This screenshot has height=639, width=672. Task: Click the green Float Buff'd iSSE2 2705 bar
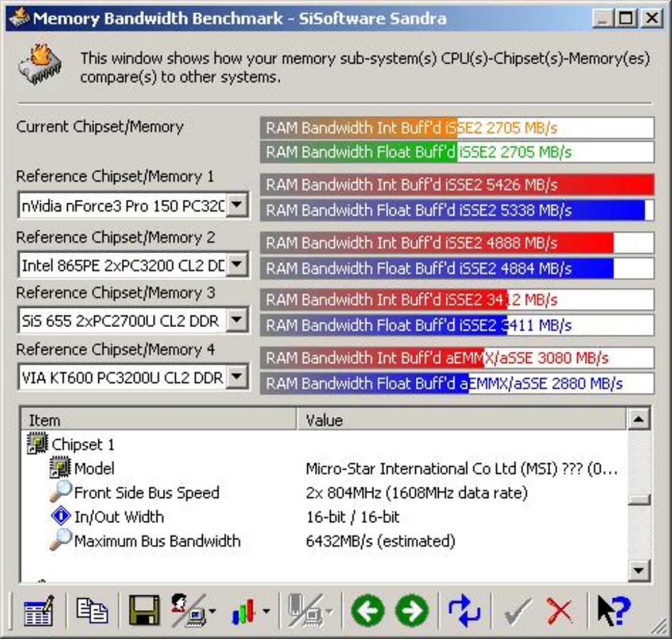click(x=457, y=152)
